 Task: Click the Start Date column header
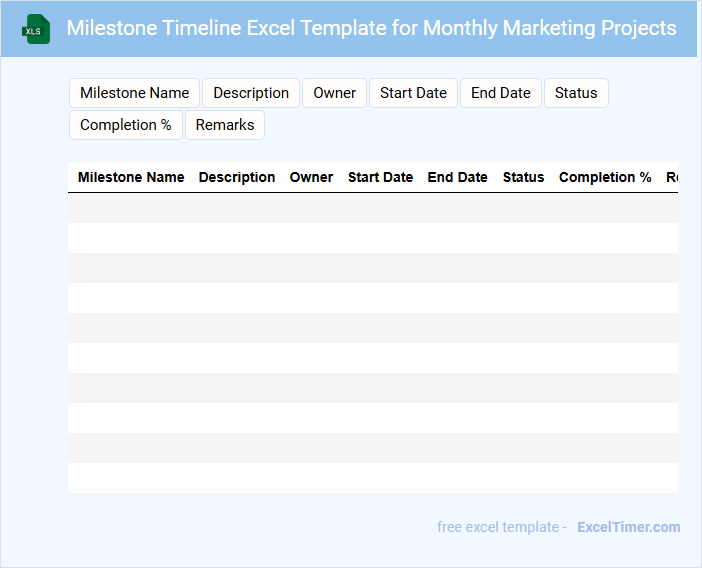pyautogui.click(x=380, y=177)
